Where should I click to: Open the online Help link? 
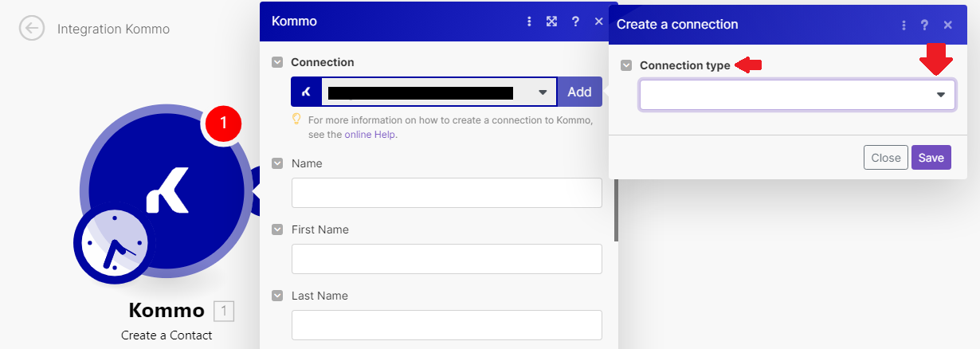(370, 135)
